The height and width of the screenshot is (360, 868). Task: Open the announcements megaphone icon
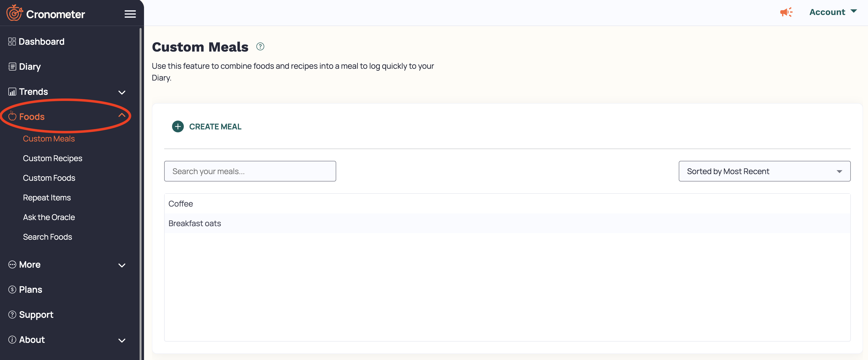(x=786, y=13)
